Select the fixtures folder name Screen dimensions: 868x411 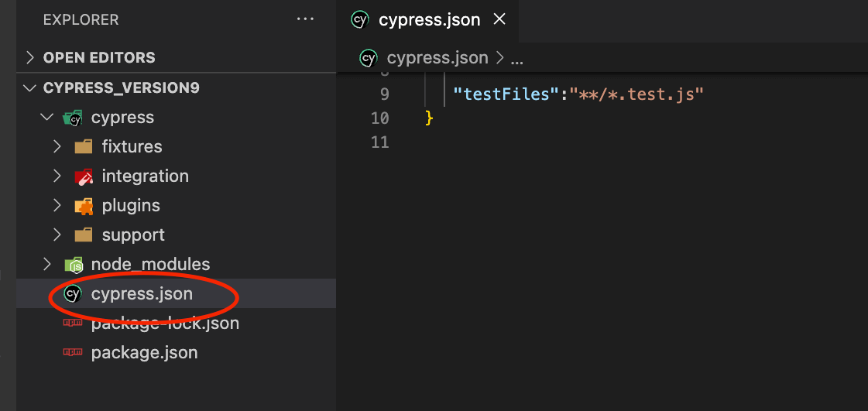tap(132, 146)
